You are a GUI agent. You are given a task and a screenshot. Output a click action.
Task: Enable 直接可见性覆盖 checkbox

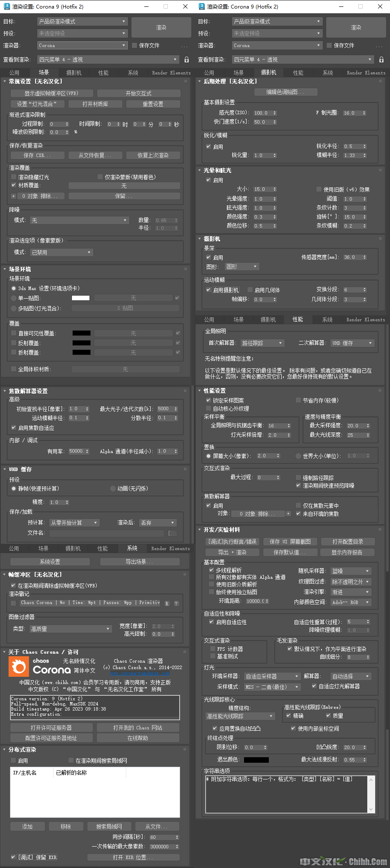click(x=14, y=333)
